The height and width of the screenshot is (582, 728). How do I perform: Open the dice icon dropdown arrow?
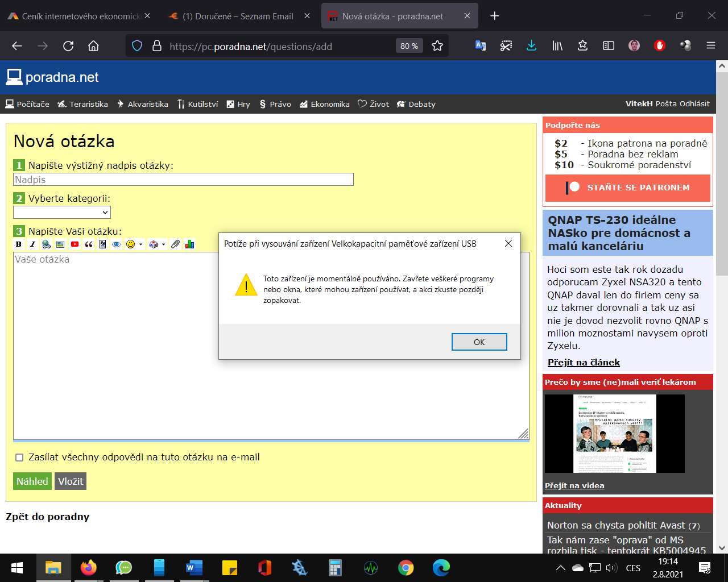163,244
